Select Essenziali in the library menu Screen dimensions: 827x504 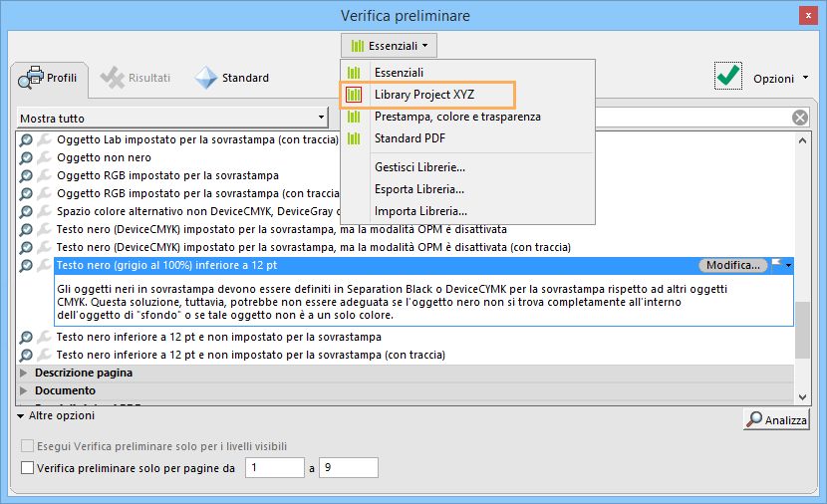click(x=399, y=73)
